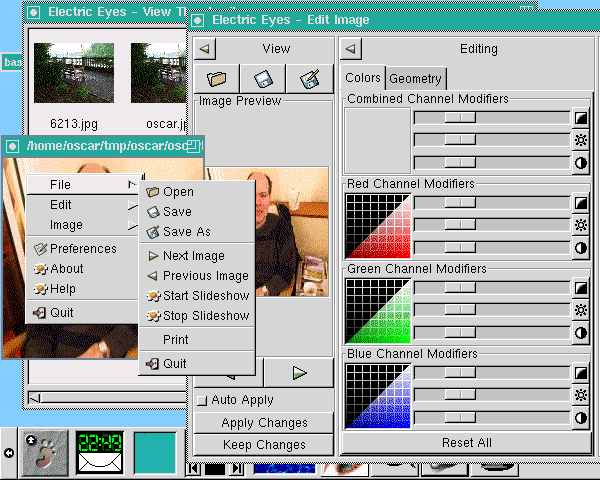Click the open folder icon in View toolbar

tap(216, 78)
